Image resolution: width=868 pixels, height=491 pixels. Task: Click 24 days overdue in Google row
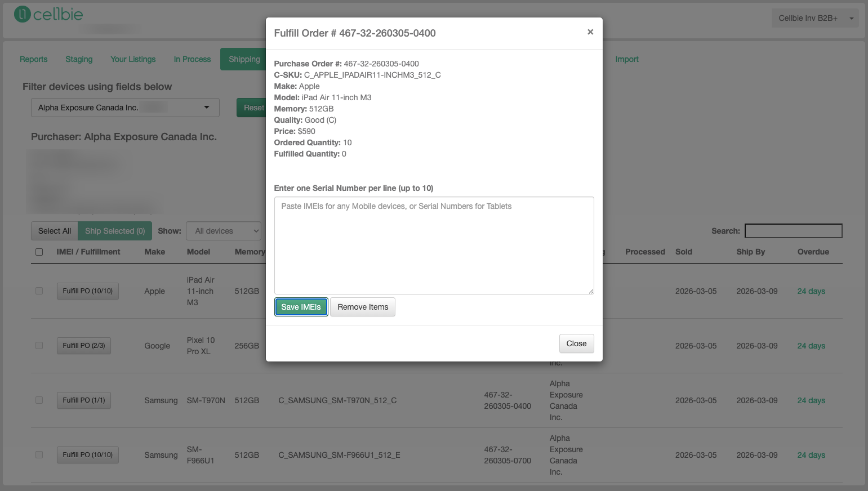(x=811, y=346)
